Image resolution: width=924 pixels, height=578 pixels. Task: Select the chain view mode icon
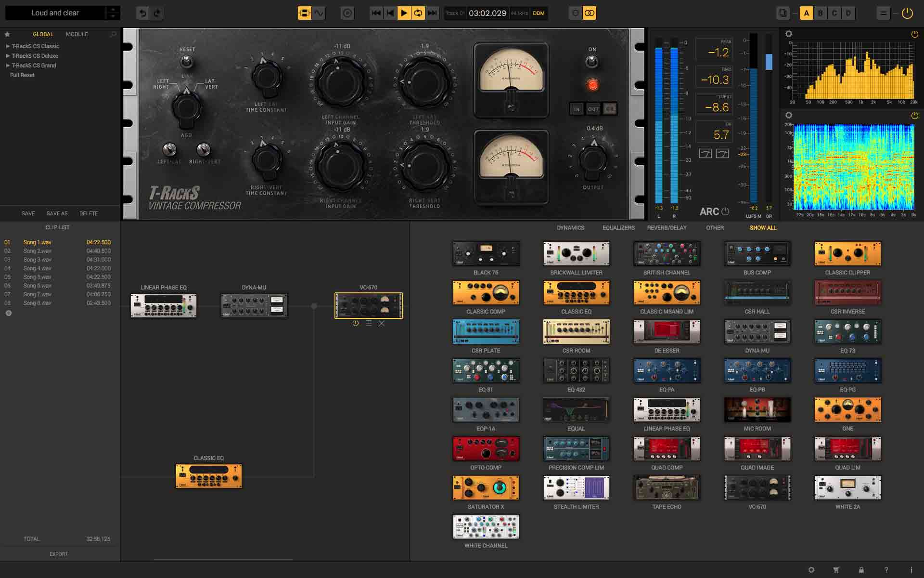[x=304, y=13]
